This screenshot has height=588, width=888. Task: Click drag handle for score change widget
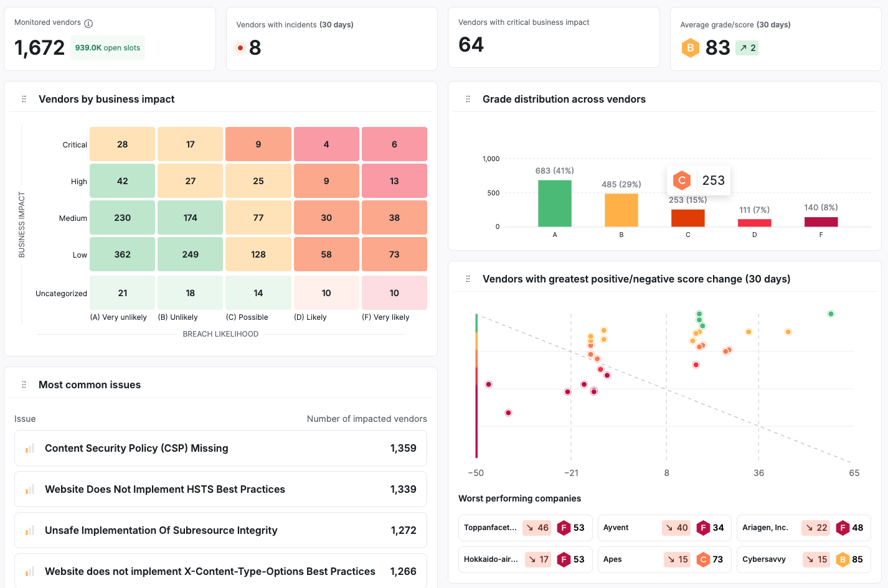click(468, 279)
